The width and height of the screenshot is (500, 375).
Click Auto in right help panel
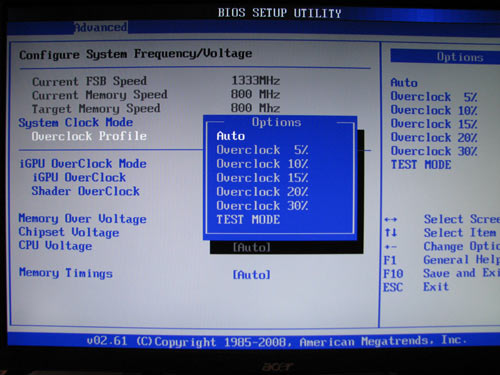point(404,83)
